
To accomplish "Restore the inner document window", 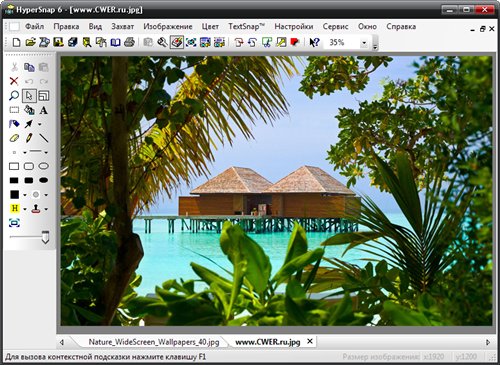I will (482, 29).
